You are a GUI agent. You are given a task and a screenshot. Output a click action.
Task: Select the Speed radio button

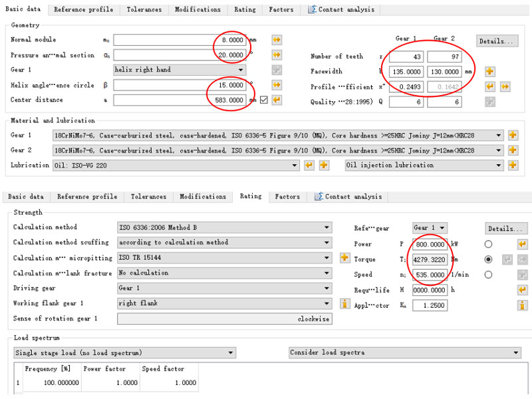[488, 275]
